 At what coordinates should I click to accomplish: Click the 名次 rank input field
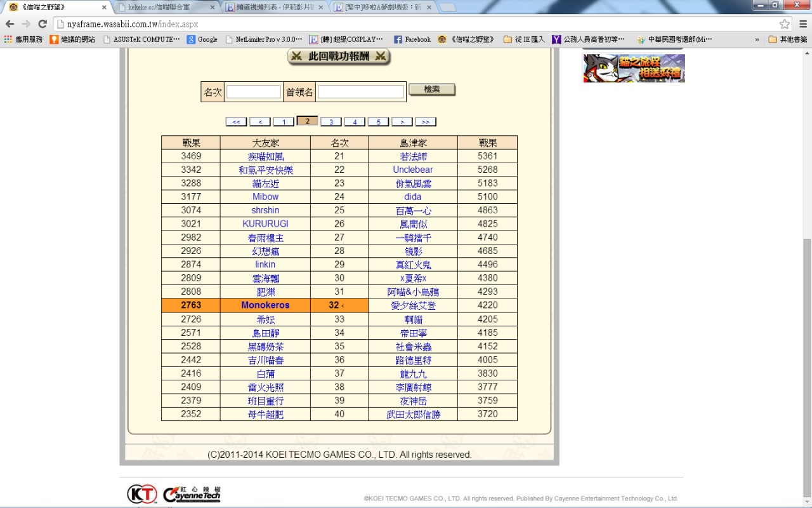click(x=253, y=92)
